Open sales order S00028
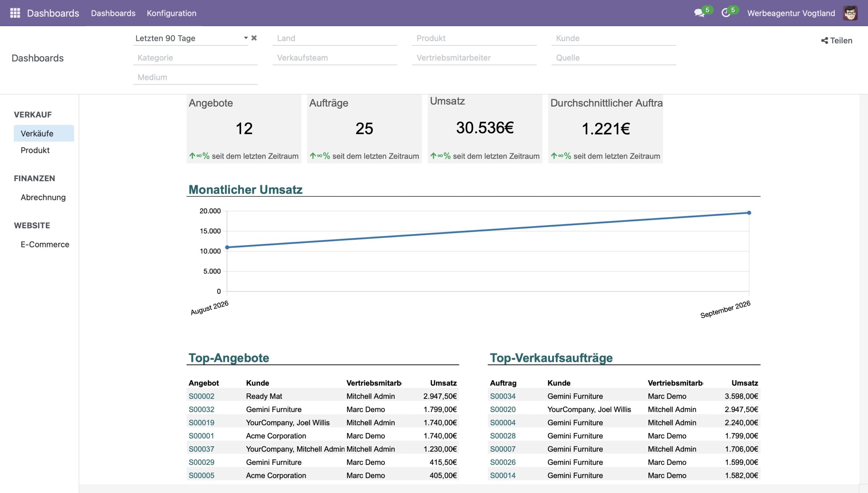Viewport: 868px width, 493px height. tap(502, 436)
